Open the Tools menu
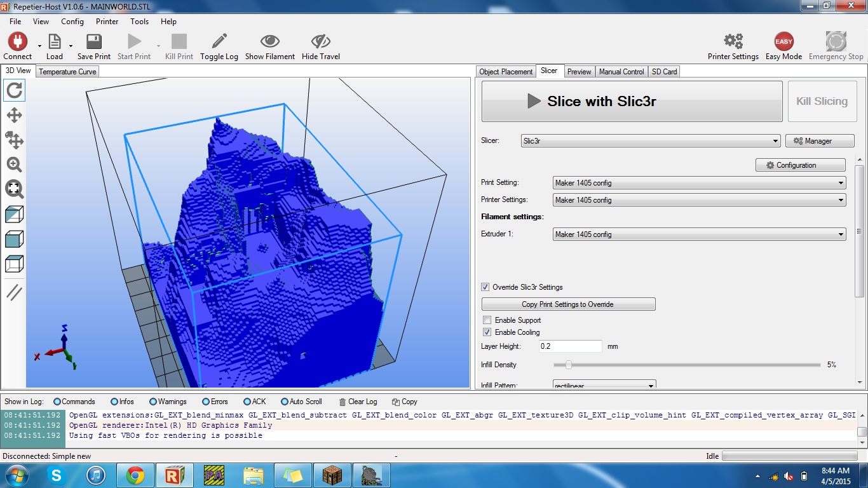This screenshot has height=488, width=868. (x=139, y=21)
